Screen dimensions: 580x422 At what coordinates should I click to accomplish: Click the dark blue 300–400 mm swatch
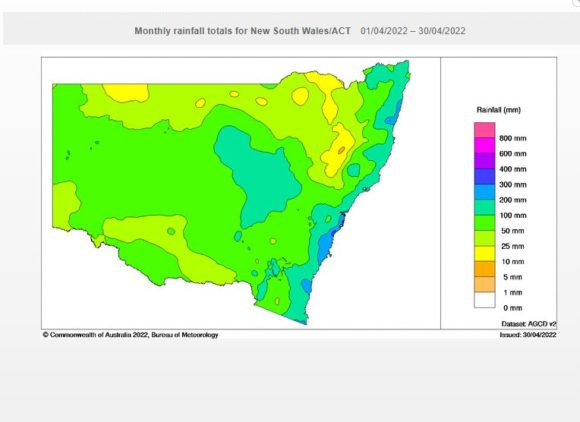tap(485, 176)
